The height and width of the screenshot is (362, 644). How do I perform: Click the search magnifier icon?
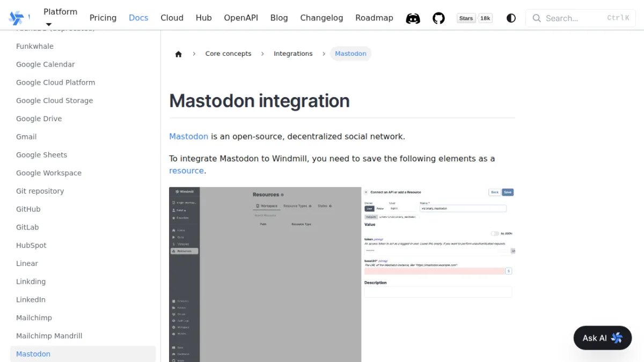click(x=537, y=18)
